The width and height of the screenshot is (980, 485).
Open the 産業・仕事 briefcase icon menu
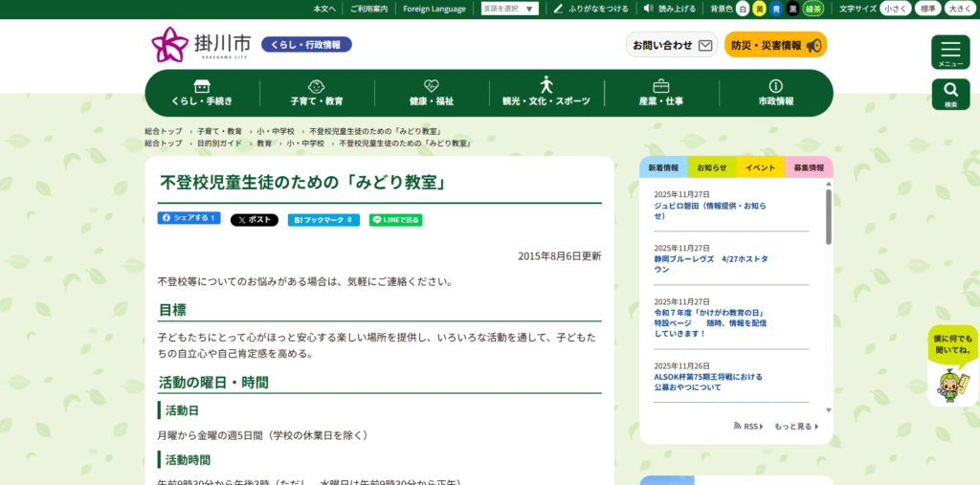coord(661,93)
